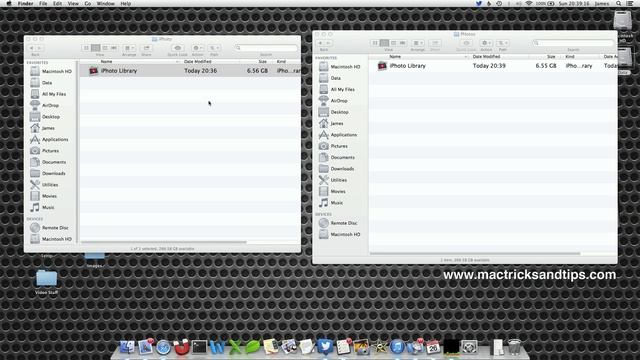This screenshot has width=640, height=360.
Task: Open Applications in left window sidebar
Action: point(49,140)
